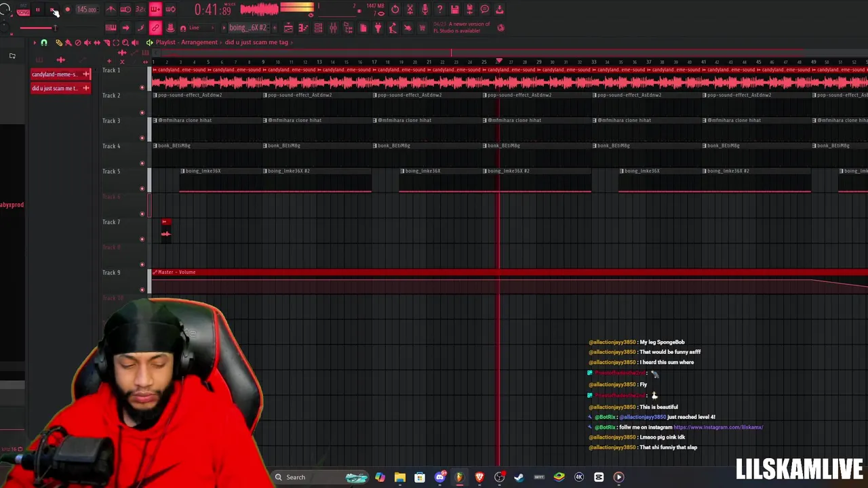Viewport: 868px width, 488px height.
Task: Select the Delete tool in playlist
Action: coord(77,42)
